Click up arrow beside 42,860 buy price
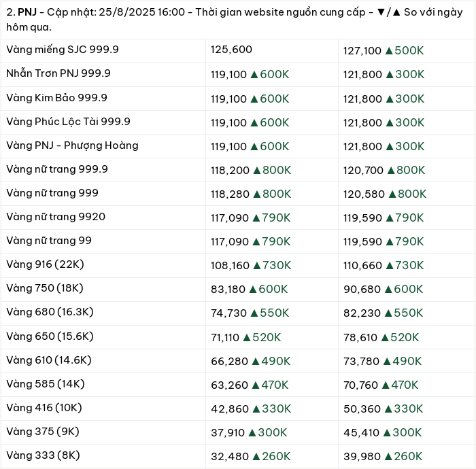This screenshot has width=476, height=469. point(256,409)
